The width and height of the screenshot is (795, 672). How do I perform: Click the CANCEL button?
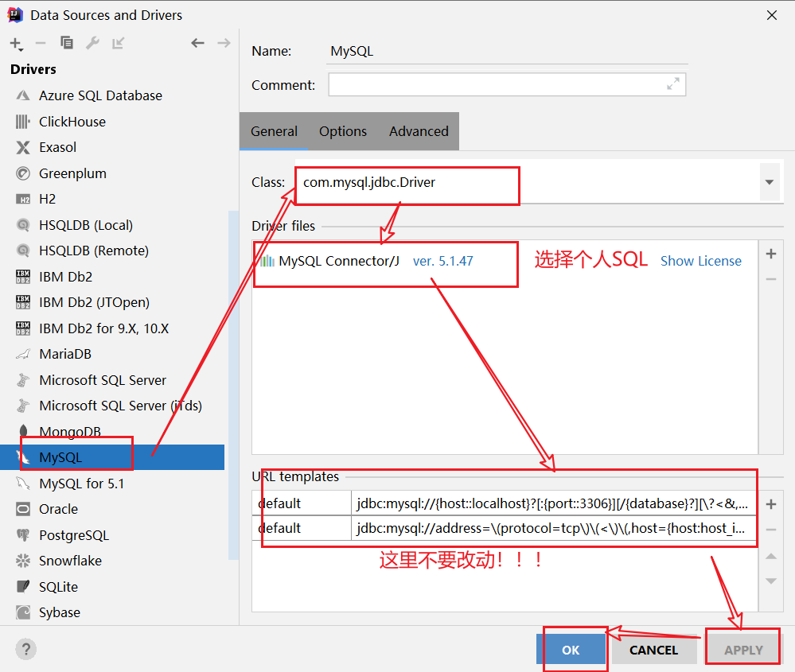pyautogui.click(x=653, y=650)
